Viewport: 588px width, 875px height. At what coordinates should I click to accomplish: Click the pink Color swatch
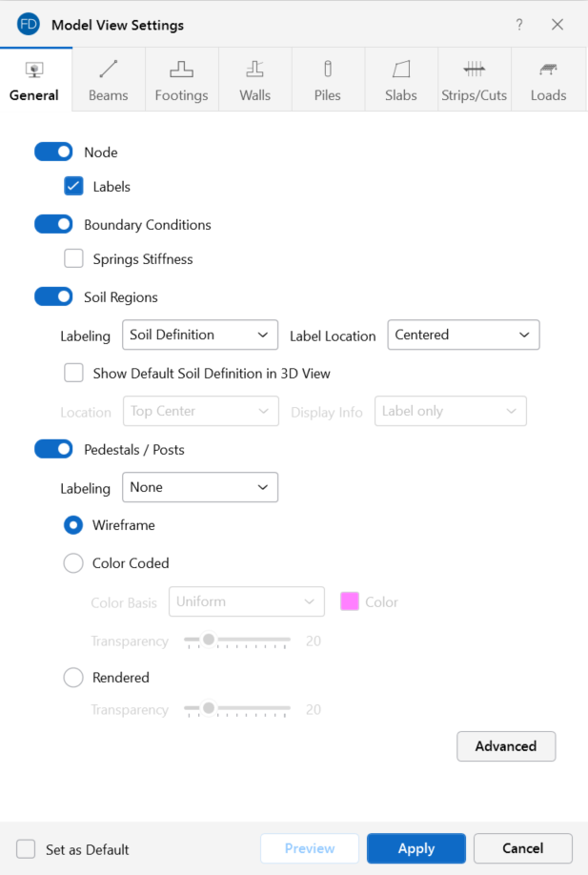pos(350,601)
